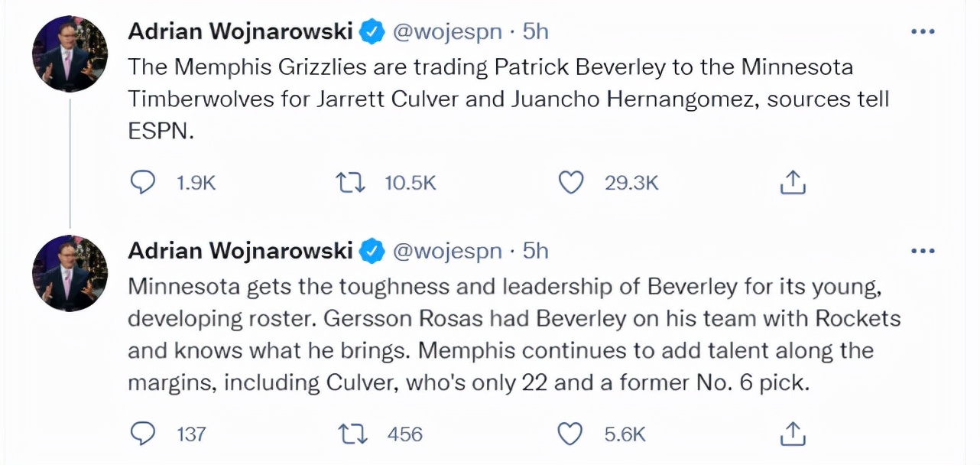Open more options on the first tweet

point(923,31)
